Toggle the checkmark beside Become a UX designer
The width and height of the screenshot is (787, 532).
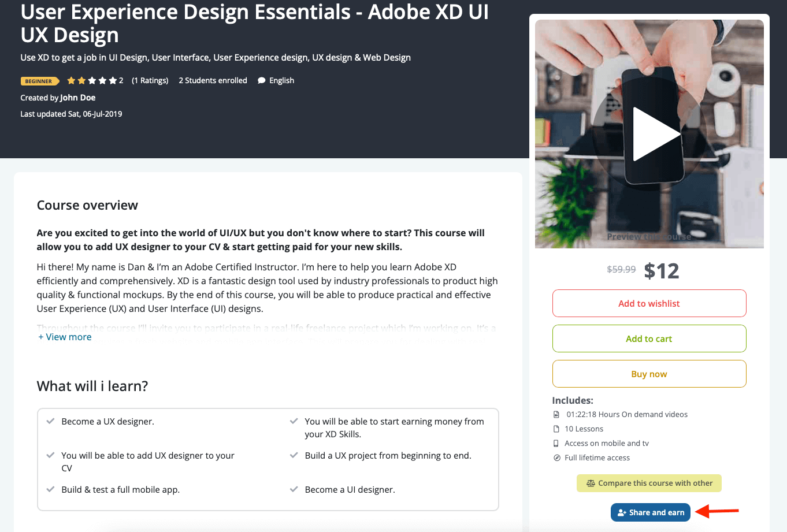coord(51,421)
